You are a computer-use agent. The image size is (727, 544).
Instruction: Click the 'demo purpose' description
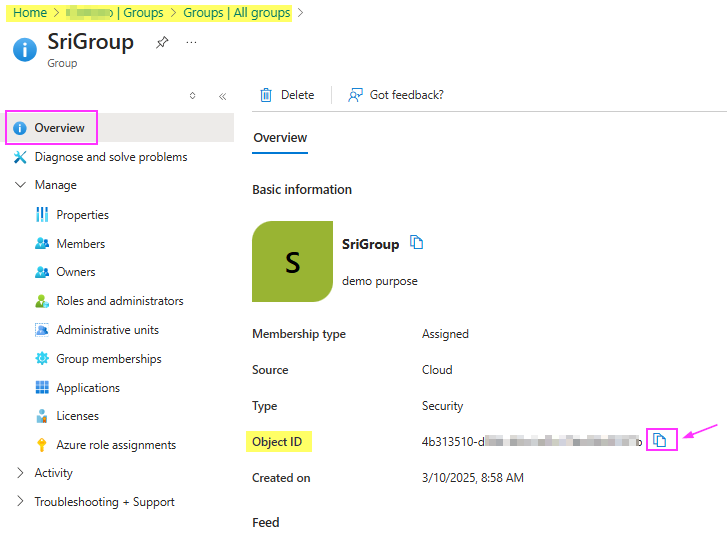pos(380,281)
